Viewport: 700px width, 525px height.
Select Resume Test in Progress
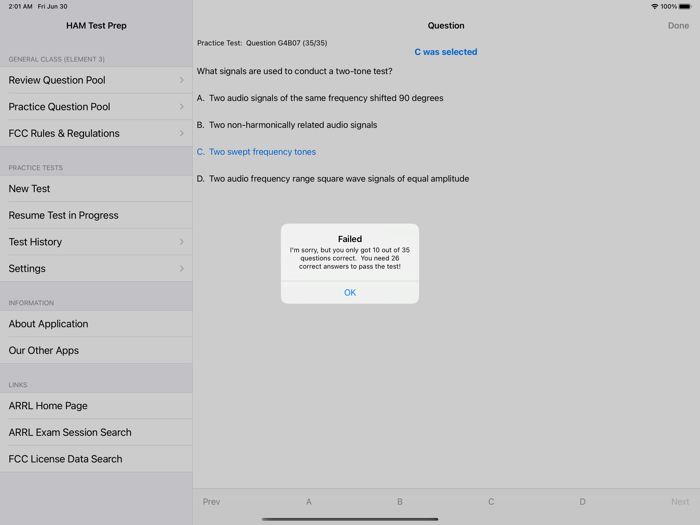pos(96,215)
